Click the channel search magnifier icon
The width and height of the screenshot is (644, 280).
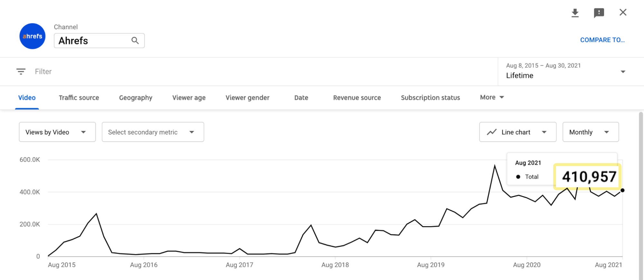pos(135,41)
